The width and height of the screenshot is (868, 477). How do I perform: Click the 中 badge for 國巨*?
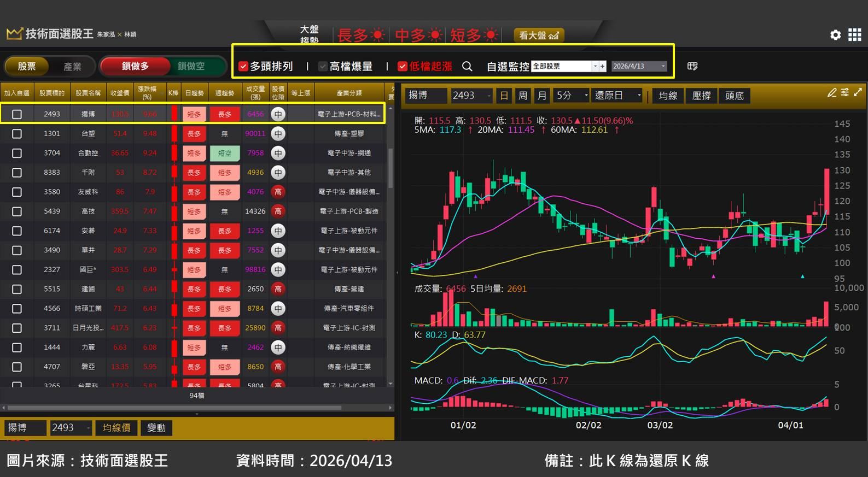278,270
